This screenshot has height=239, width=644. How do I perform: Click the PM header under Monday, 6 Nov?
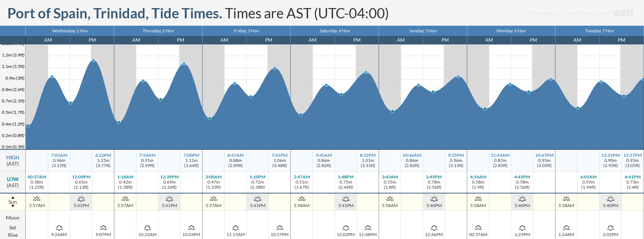point(533,40)
